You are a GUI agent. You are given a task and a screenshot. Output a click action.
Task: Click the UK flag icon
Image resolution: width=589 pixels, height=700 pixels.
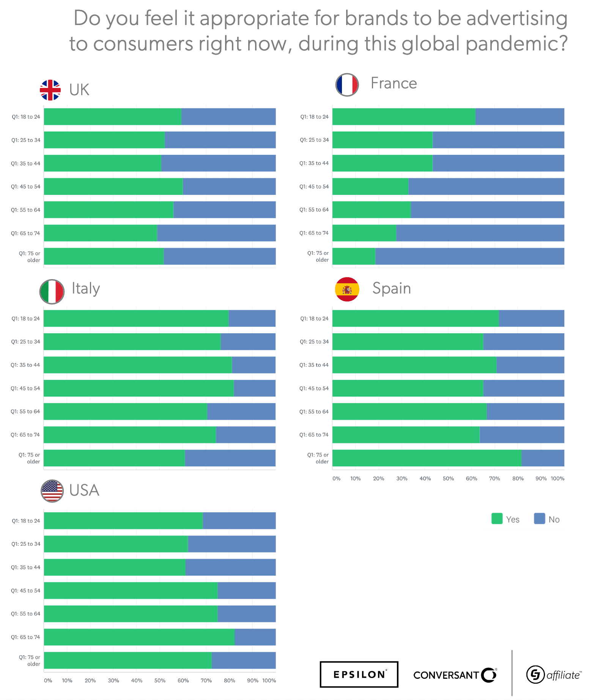point(50,90)
